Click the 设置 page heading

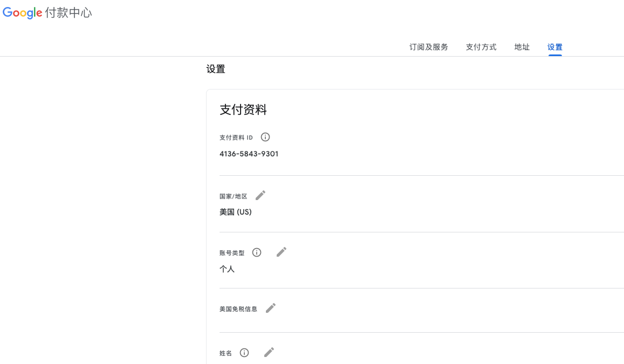point(216,69)
